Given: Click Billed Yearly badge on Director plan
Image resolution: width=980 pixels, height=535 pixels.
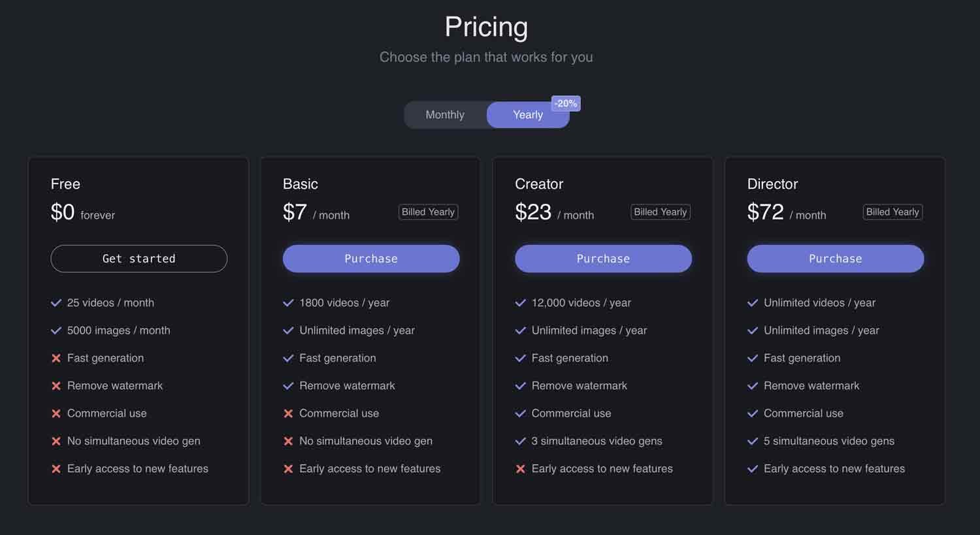Looking at the screenshot, I should coord(892,212).
